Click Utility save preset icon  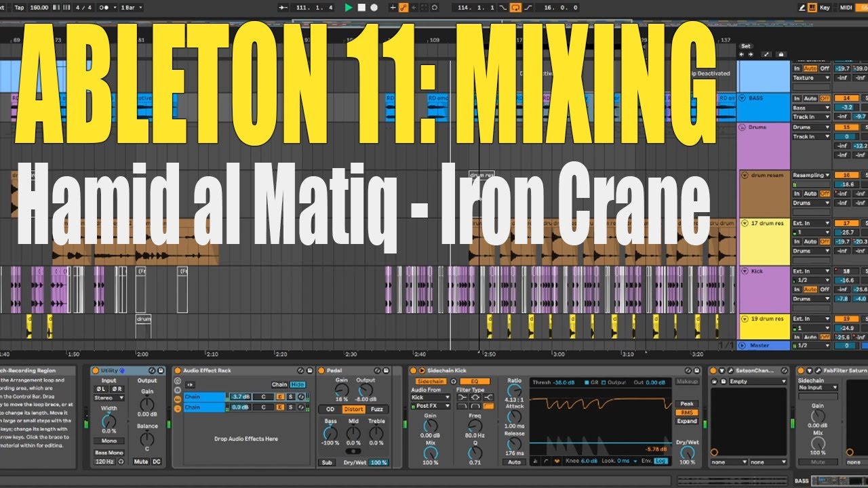161,371
